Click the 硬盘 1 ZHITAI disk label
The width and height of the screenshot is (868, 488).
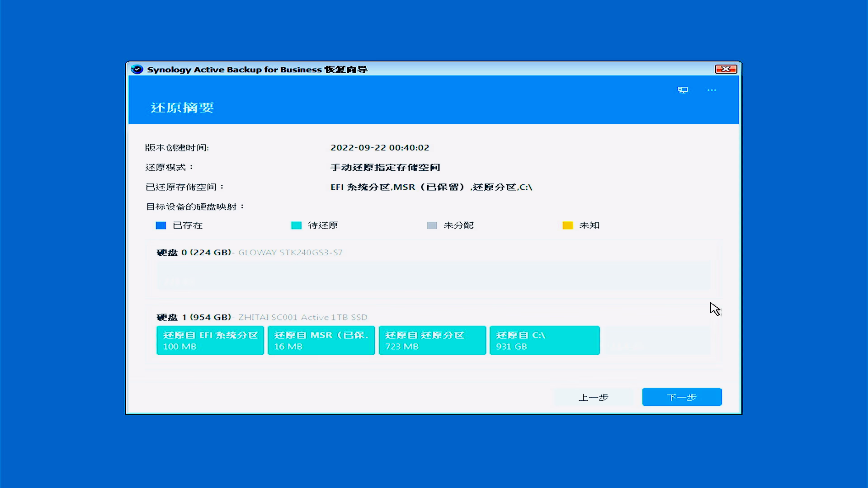pos(261,317)
